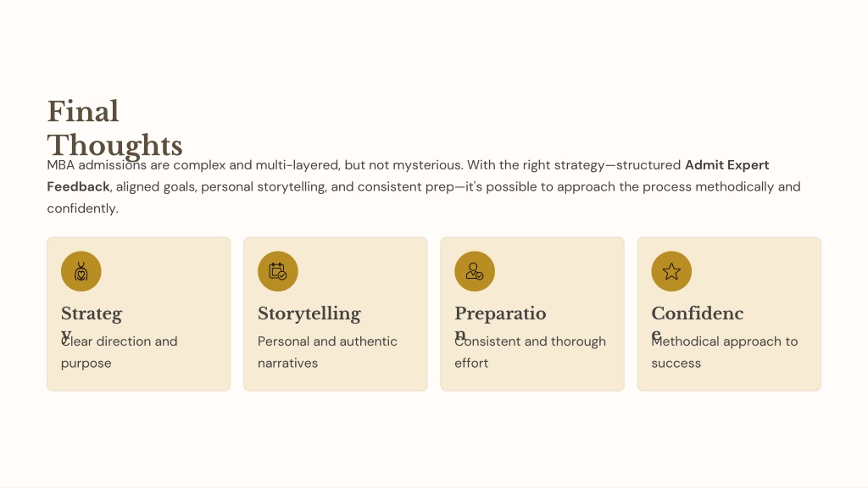Select the "Storytelling" card heading
Image resolution: width=868 pixels, height=488 pixels.
(309, 313)
